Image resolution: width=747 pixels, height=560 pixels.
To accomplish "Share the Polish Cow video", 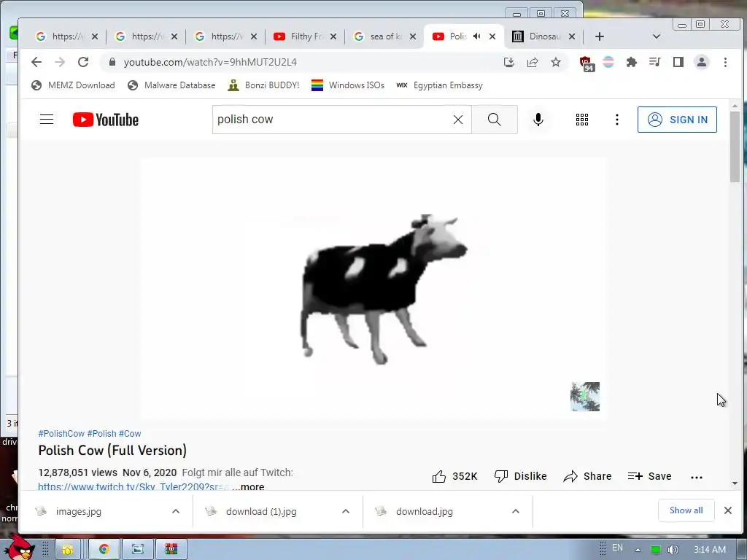I will (x=587, y=476).
